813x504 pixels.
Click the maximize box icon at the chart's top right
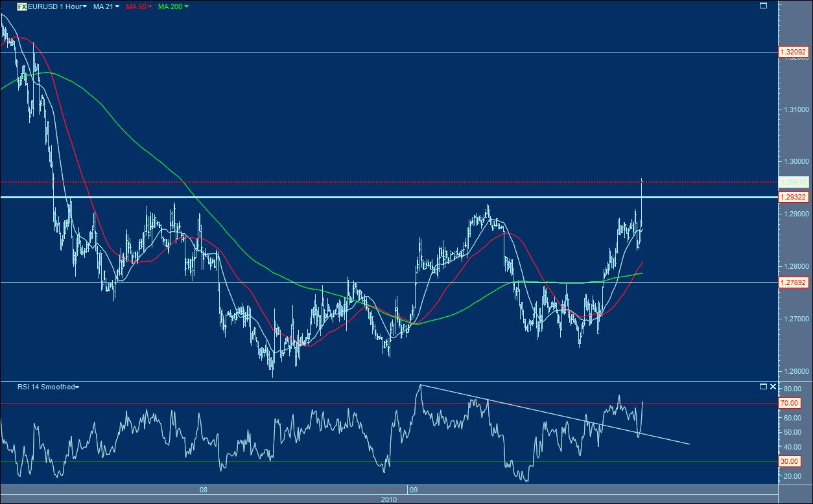tap(764, 4)
